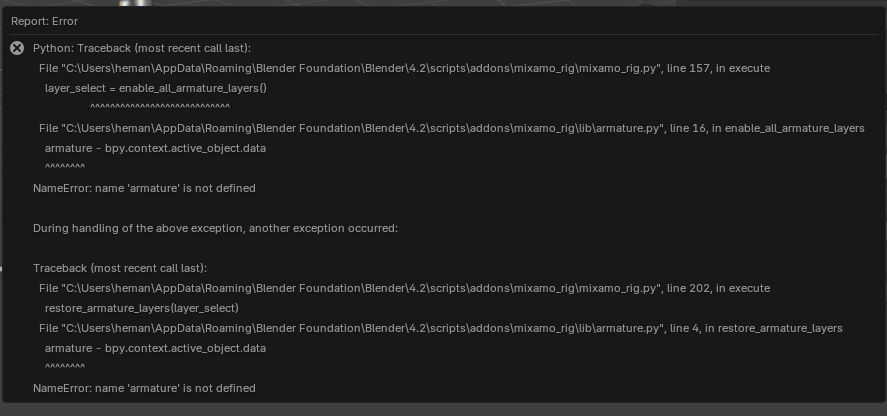Click the final NameError message at bottom

(x=144, y=388)
